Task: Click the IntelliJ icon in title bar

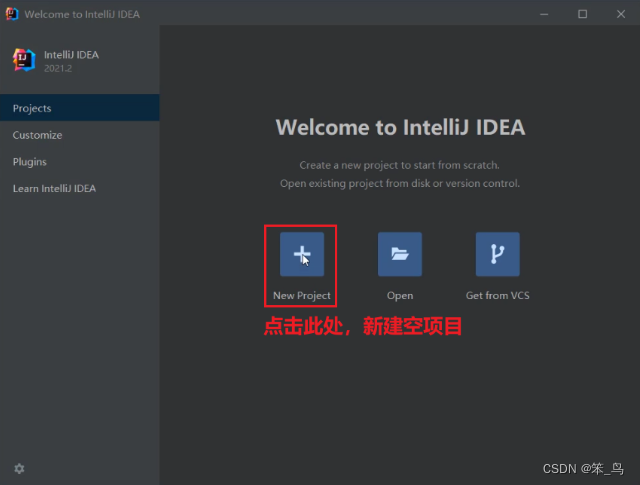Action: (12, 14)
